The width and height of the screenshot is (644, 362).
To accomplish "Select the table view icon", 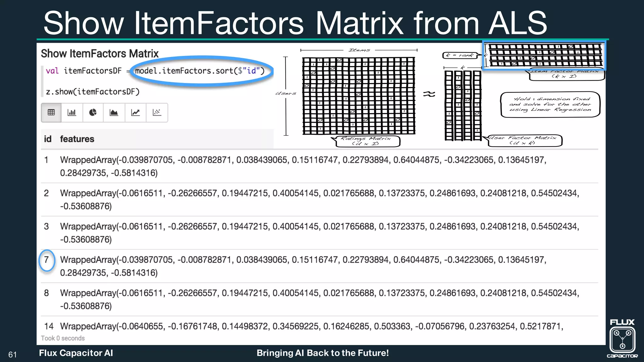I will pyautogui.click(x=51, y=112).
